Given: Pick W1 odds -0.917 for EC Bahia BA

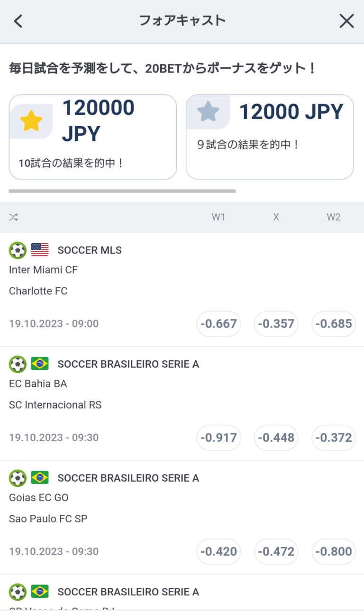Looking at the screenshot, I should pos(218,438).
